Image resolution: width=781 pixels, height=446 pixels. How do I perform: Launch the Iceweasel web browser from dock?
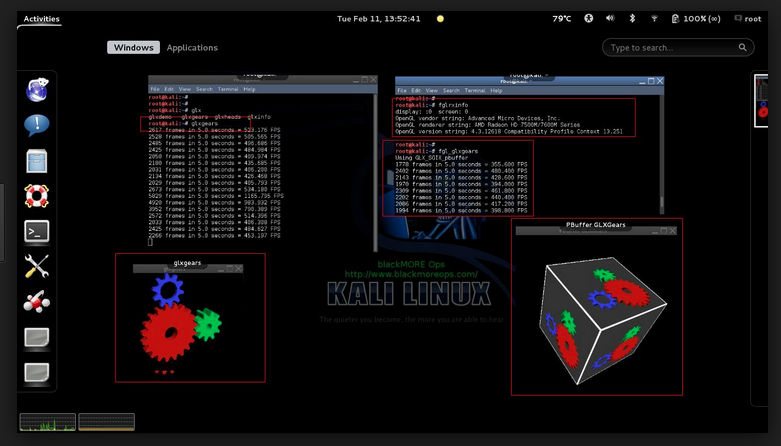click(37, 90)
